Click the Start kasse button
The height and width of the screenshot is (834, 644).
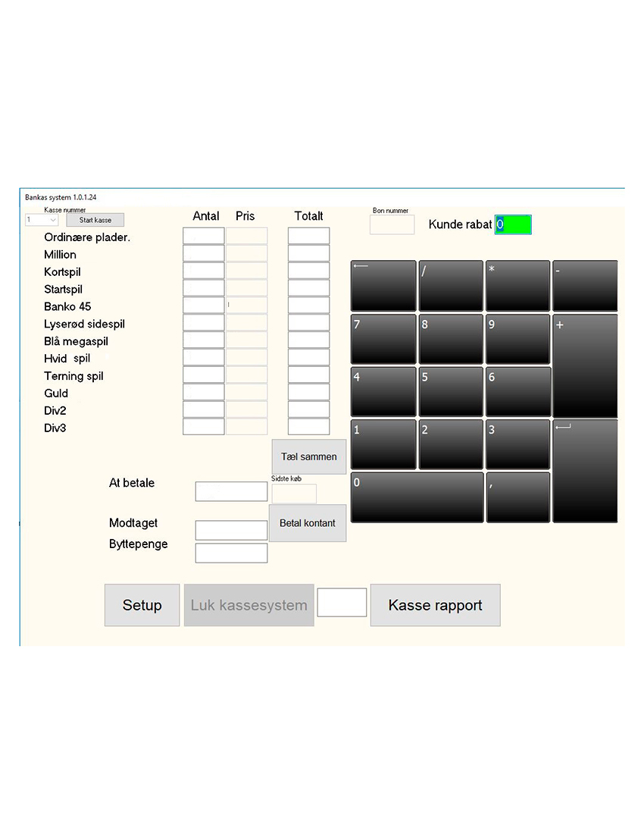tap(95, 220)
